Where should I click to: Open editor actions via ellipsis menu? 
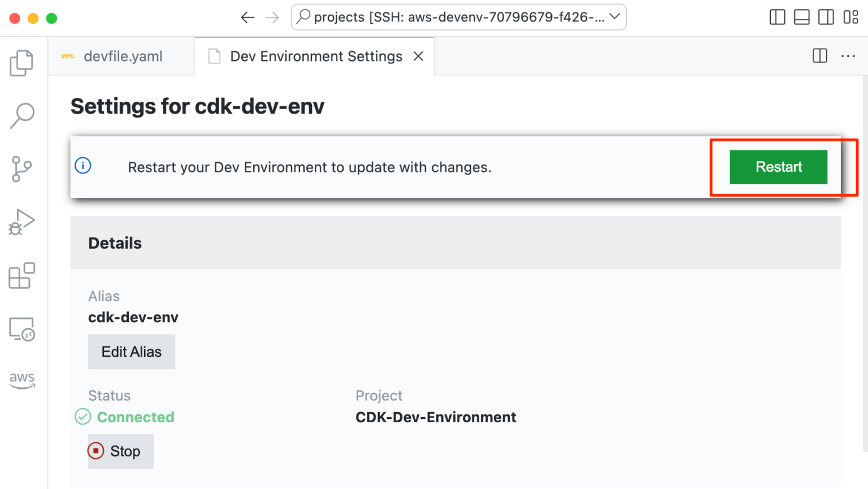click(x=848, y=55)
